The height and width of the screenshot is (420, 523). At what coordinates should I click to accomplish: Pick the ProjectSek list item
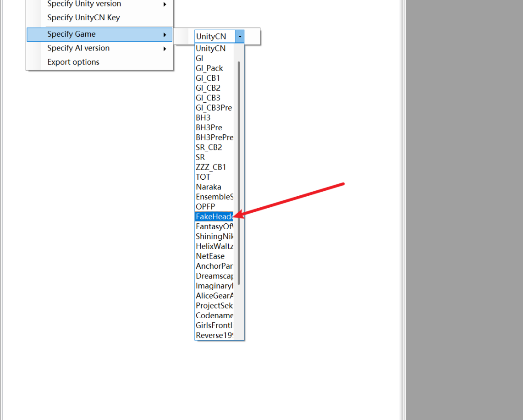214,306
